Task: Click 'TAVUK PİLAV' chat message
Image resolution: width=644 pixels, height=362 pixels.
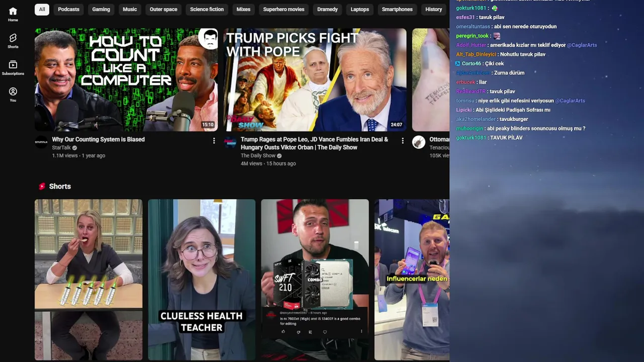Action: (506, 138)
